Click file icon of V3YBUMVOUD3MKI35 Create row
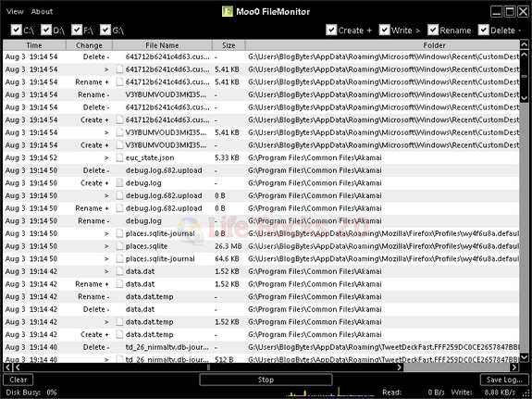This screenshot has width=532, height=399. coord(119,145)
